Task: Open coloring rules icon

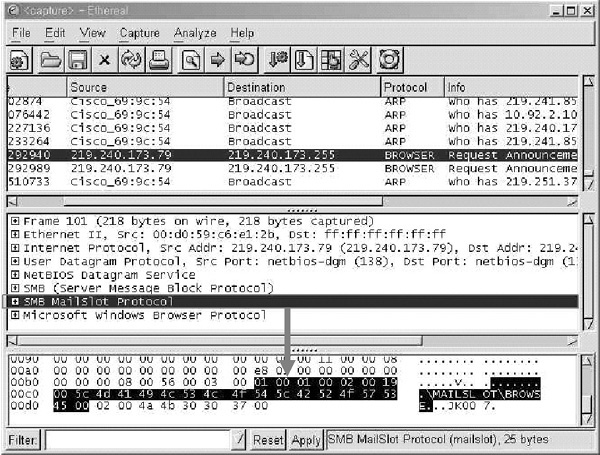Action: point(331,60)
